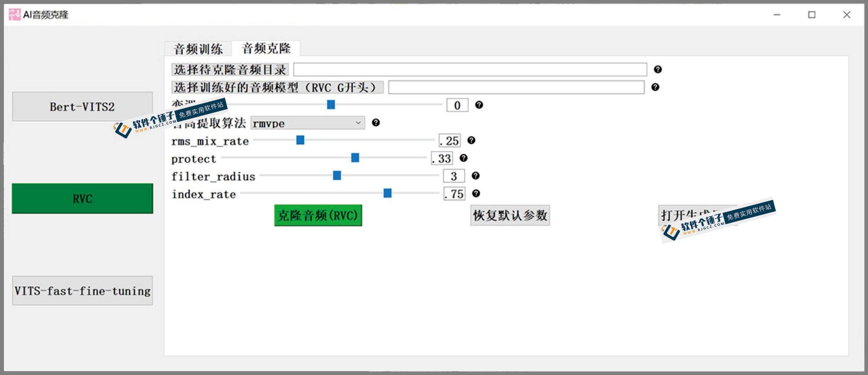
Task: Click the protect label text
Action: [193, 159]
